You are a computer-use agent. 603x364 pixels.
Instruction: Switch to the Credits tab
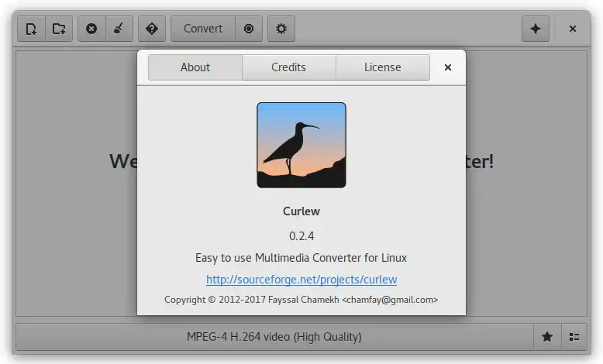tap(289, 67)
